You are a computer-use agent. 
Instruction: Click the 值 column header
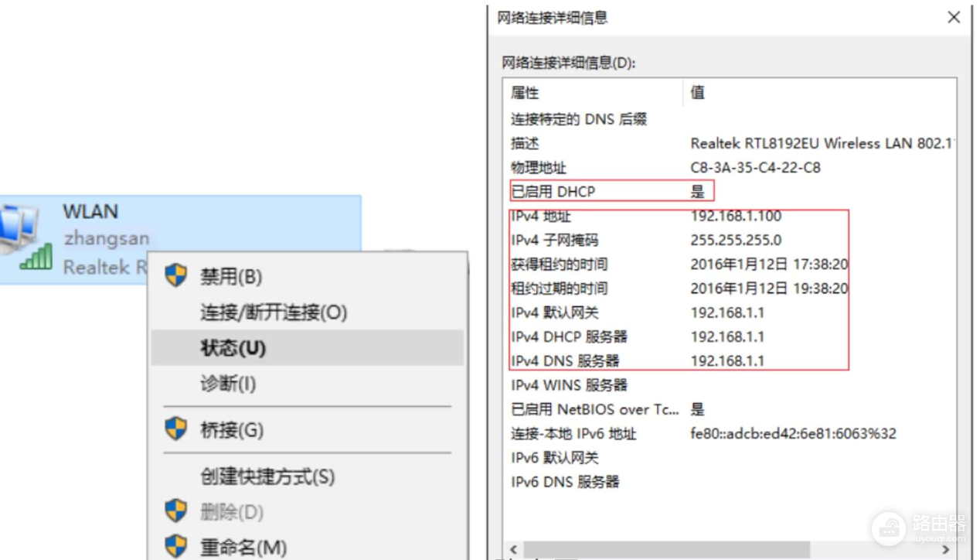[820, 93]
